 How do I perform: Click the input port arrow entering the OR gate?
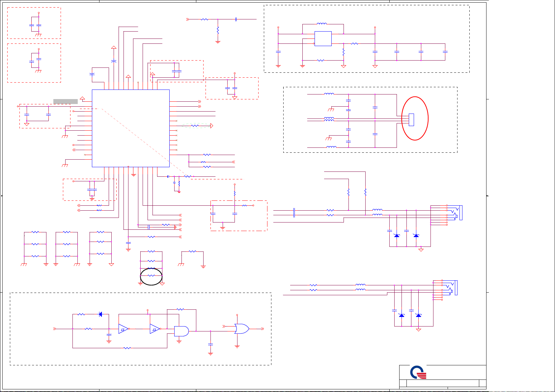tap(224, 327)
